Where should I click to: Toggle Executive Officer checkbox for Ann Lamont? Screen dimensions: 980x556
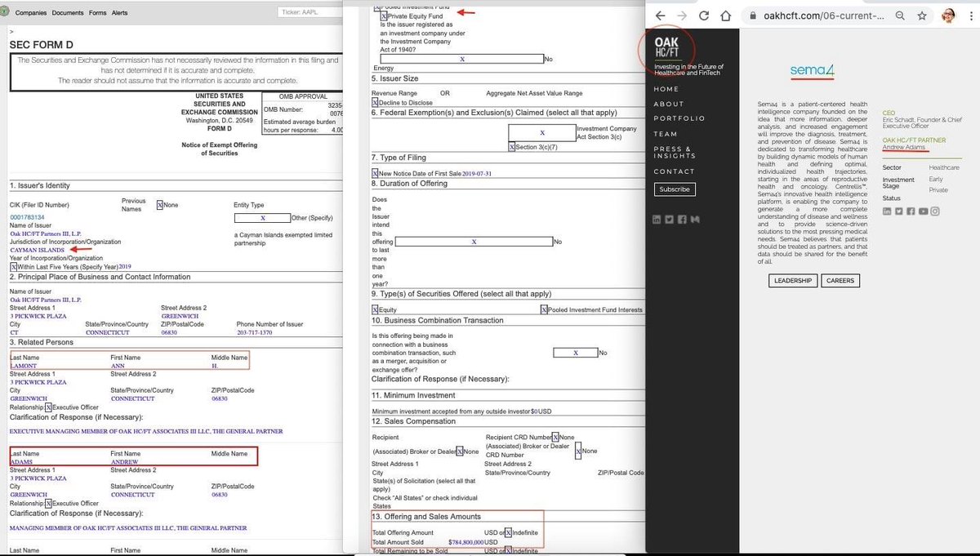[x=48, y=407]
